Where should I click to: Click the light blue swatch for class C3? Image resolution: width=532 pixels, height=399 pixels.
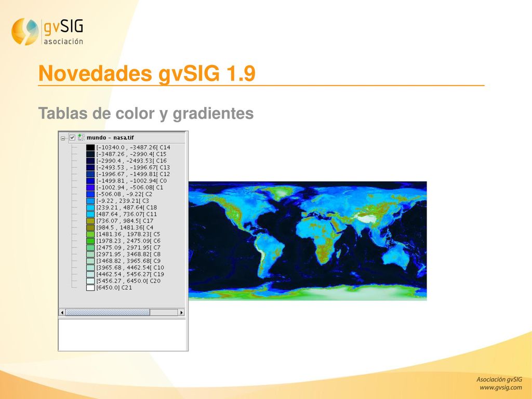[x=90, y=201]
